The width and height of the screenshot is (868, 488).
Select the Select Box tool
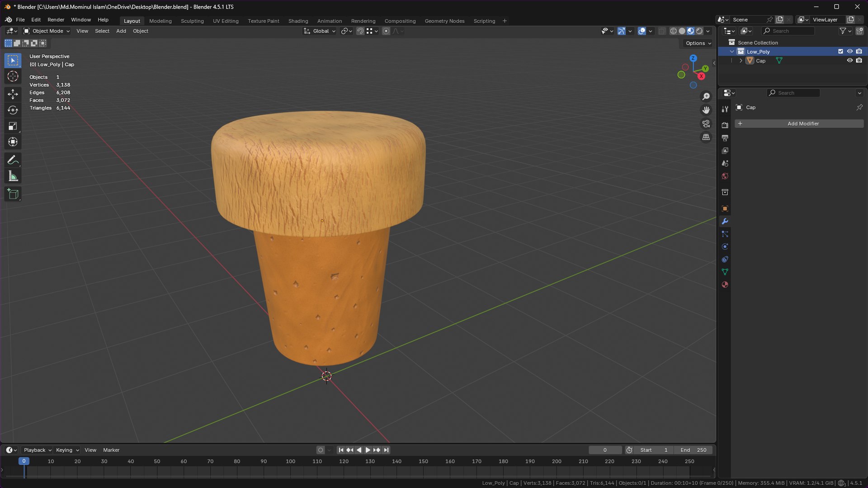13,60
